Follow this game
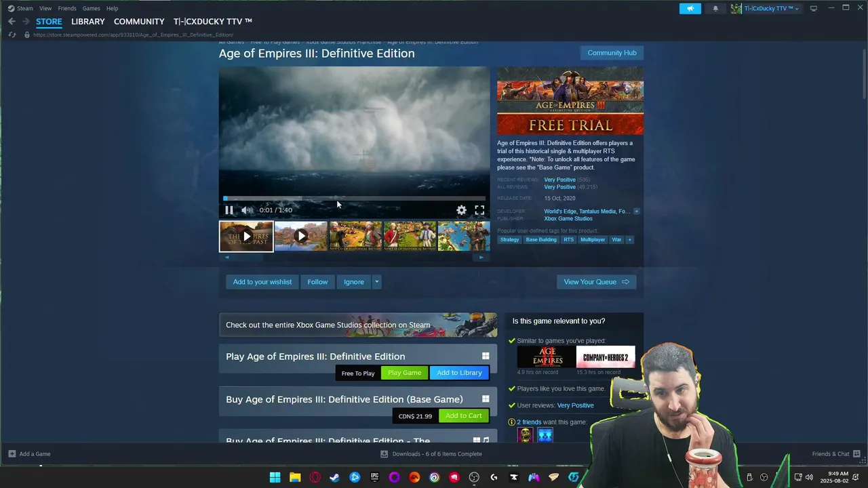The image size is (868, 488). 317,282
